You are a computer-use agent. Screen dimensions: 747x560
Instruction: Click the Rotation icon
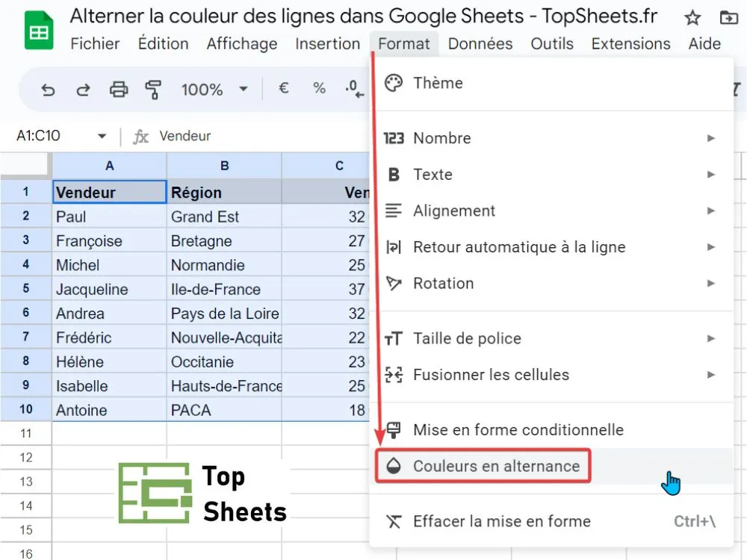pos(394,283)
